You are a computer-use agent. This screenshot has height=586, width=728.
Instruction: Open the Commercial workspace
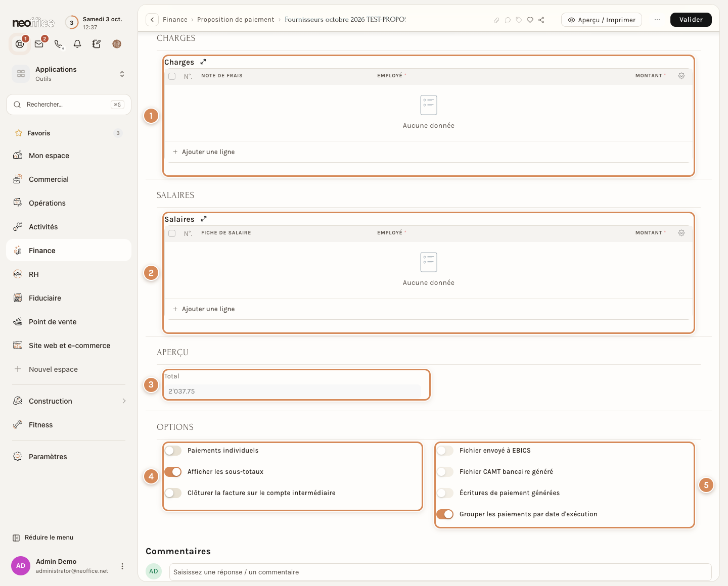[69, 179]
